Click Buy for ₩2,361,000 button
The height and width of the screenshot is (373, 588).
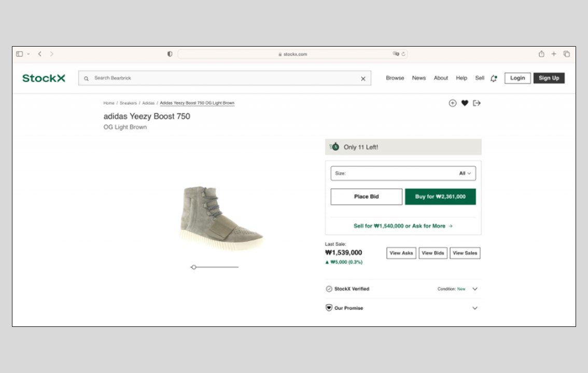(x=440, y=197)
